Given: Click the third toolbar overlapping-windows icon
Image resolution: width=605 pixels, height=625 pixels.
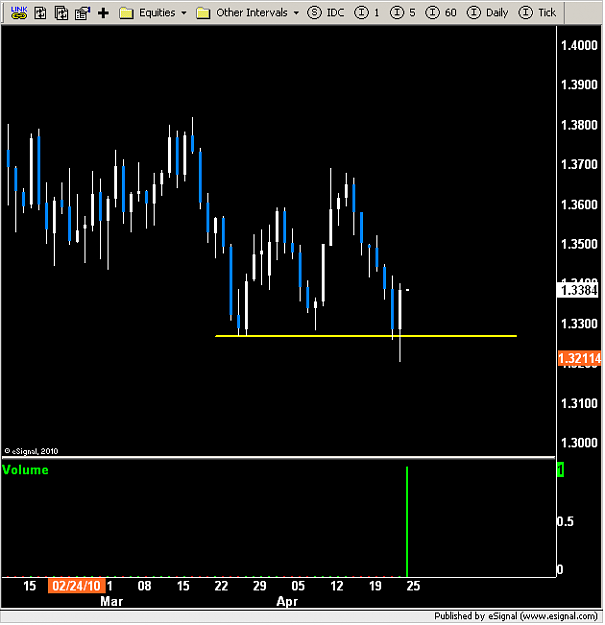Looking at the screenshot, I should (61, 13).
